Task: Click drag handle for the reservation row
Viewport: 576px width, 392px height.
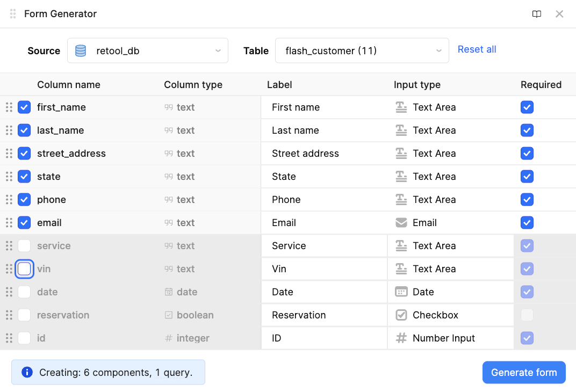Action: 9,315
